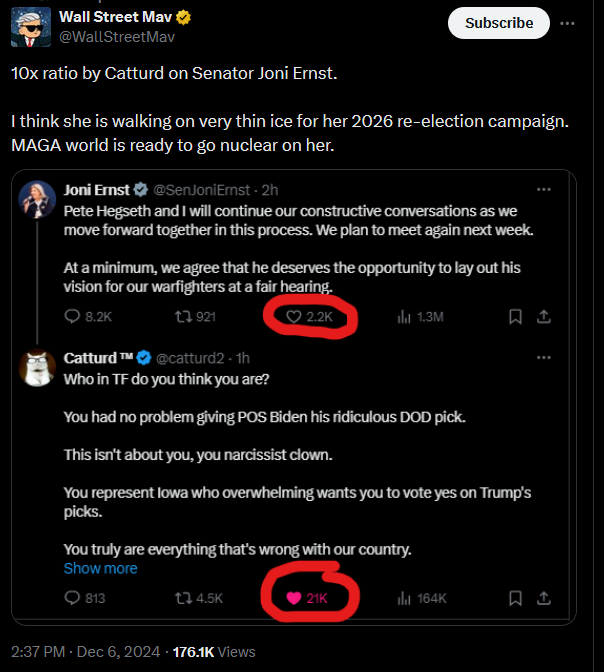Image resolution: width=604 pixels, height=672 pixels.
Task: Open the 2:37 PM Dec 6, 2024 timestamp
Action: 85,652
